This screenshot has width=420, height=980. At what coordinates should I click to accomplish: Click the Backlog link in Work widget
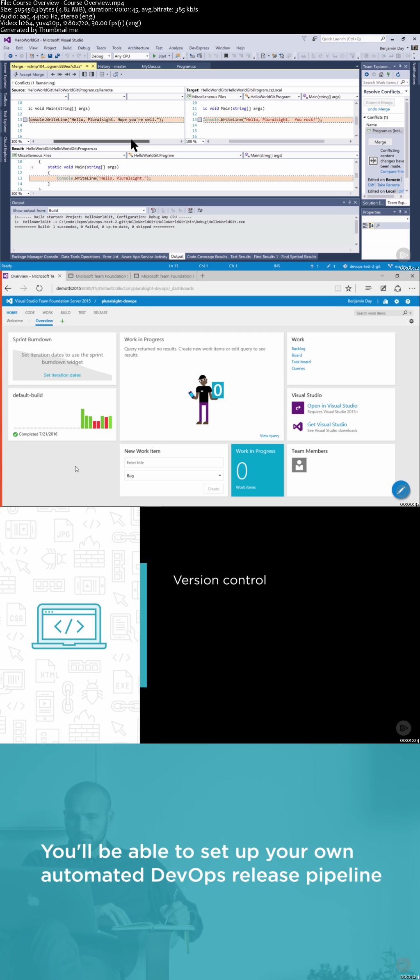298,349
